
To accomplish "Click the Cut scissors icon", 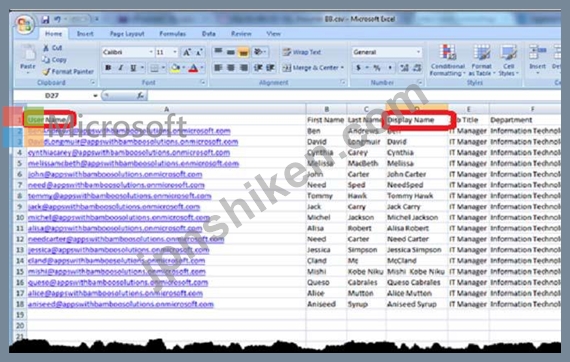I will 46,48.
